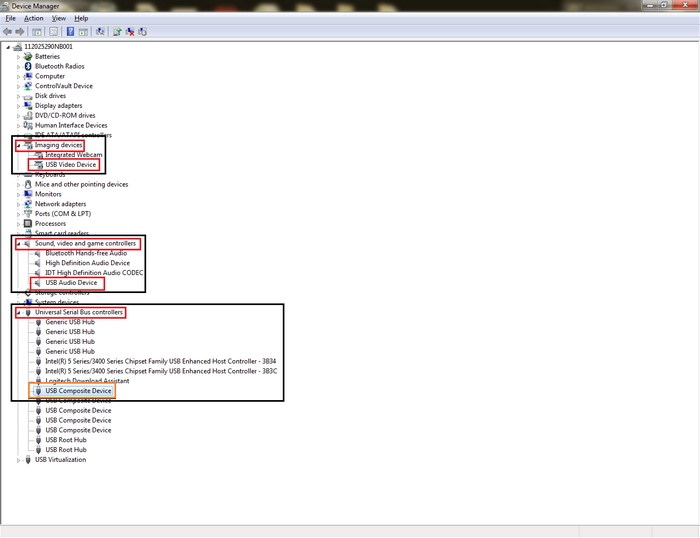Screen dimensions: 700x538
Task: Click the DVD/CD-ROM drives icon
Action: click(28, 115)
